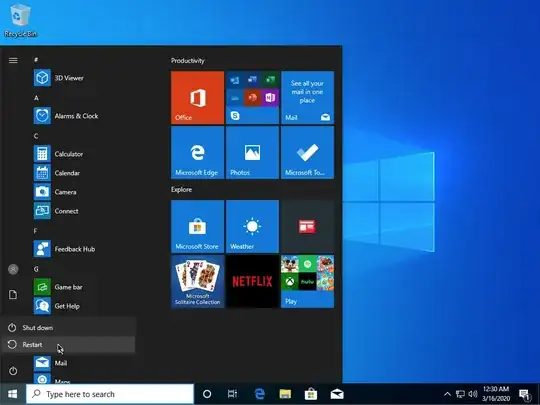Click the Type here to search box
This screenshot has height=405, width=540.
point(110,394)
